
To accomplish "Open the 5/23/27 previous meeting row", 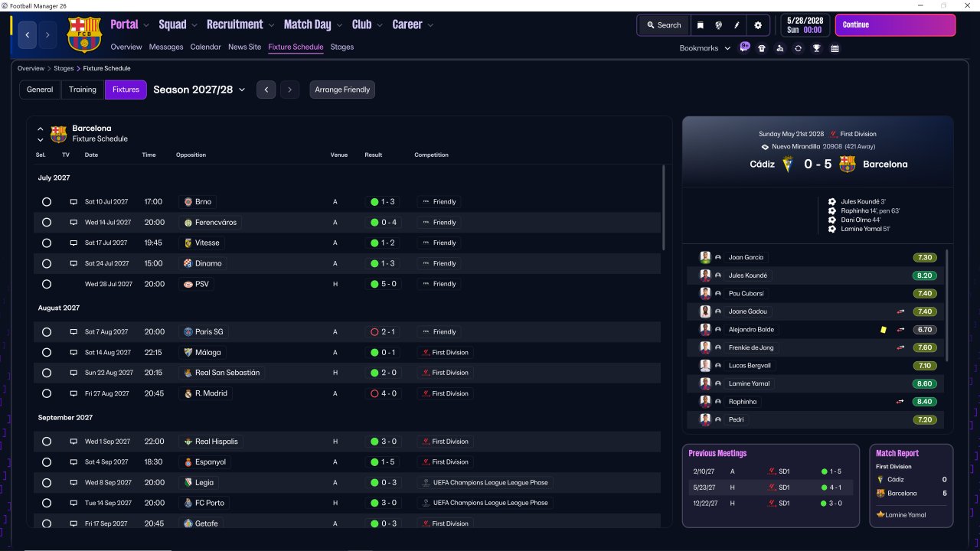I will point(771,487).
